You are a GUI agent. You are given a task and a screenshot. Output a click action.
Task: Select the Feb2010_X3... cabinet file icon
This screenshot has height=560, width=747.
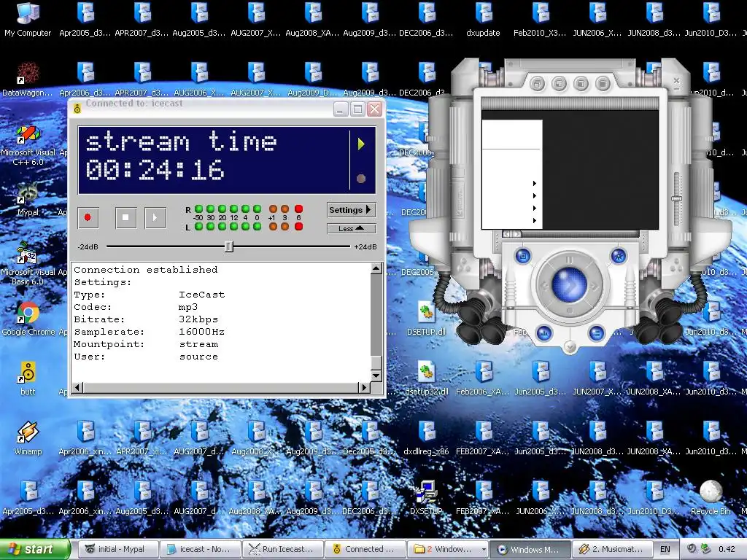click(x=540, y=19)
